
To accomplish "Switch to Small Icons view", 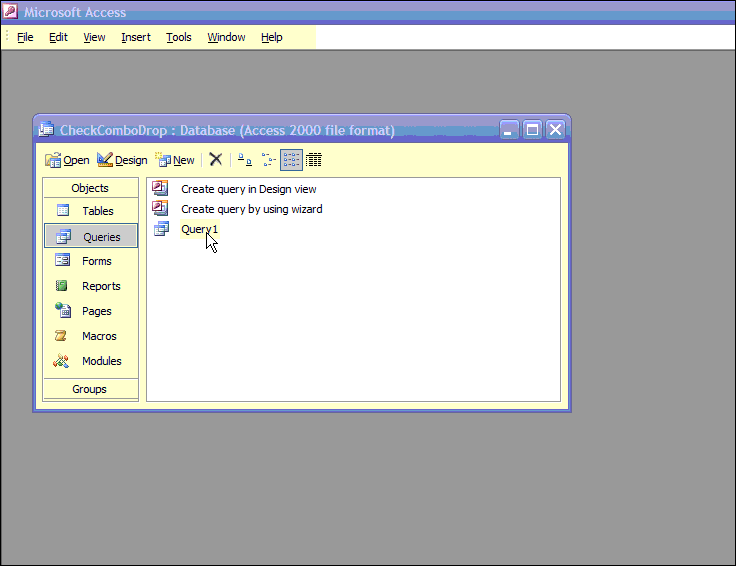I will pos(268,160).
